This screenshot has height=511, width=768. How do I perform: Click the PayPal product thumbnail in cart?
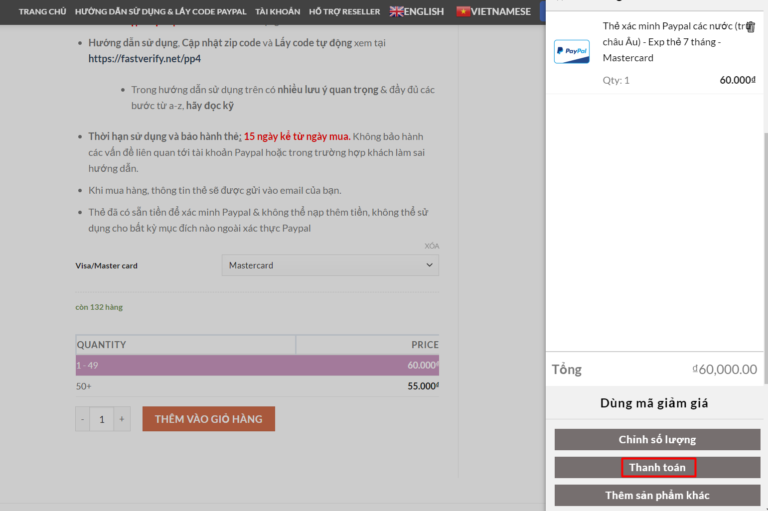coord(571,50)
